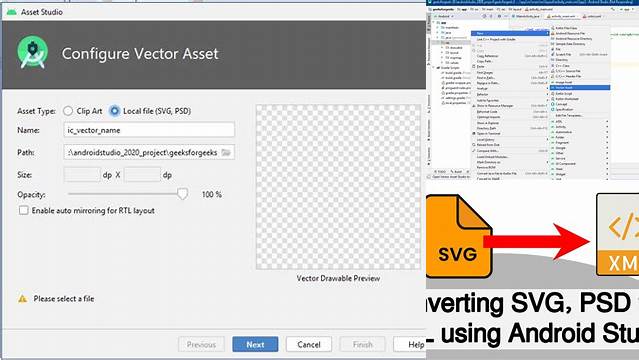The height and width of the screenshot is (360, 639).
Task: Click the Name field containing ic_vector_name
Action: 149,130
